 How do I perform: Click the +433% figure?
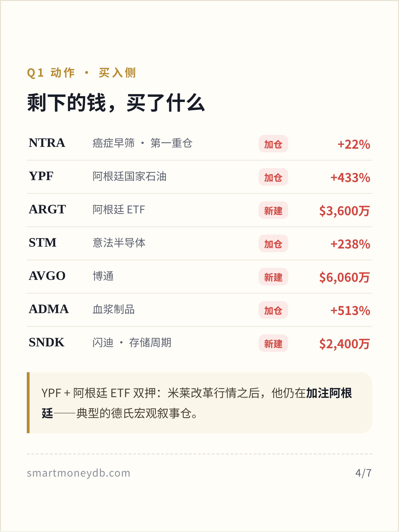(x=350, y=178)
